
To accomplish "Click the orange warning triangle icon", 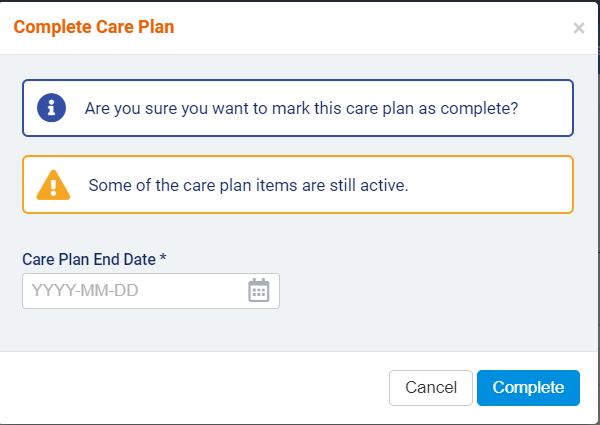I will click(53, 185).
